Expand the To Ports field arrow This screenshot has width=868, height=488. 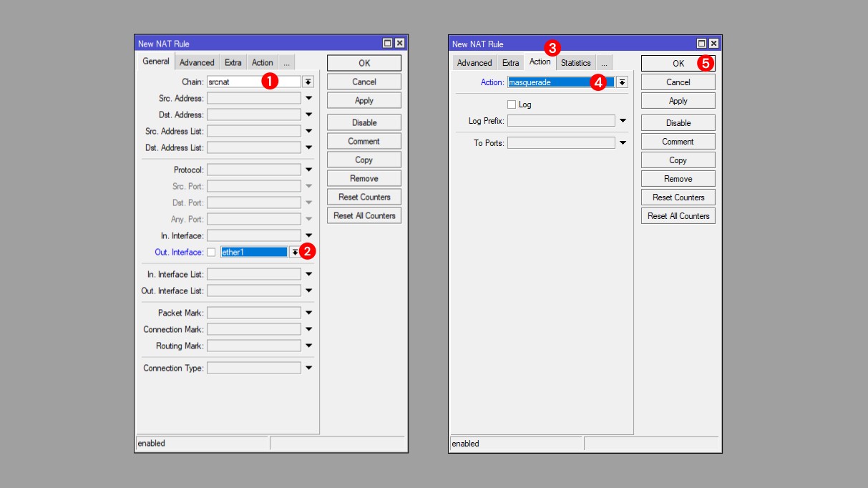pos(623,143)
